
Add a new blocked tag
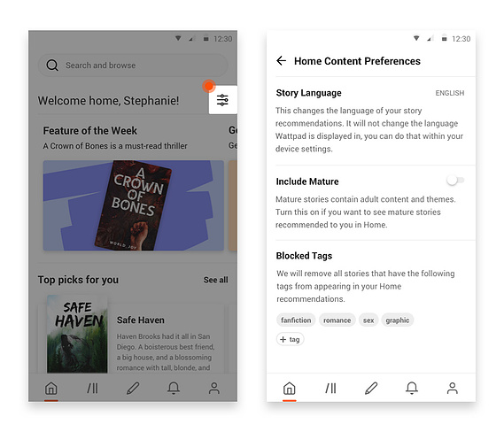point(290,339)
